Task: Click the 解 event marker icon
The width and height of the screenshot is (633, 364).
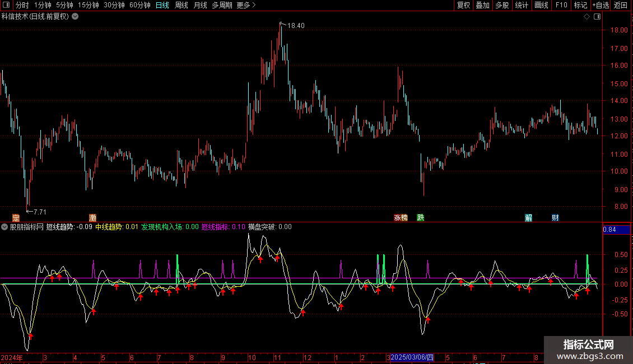Action: 528,218
